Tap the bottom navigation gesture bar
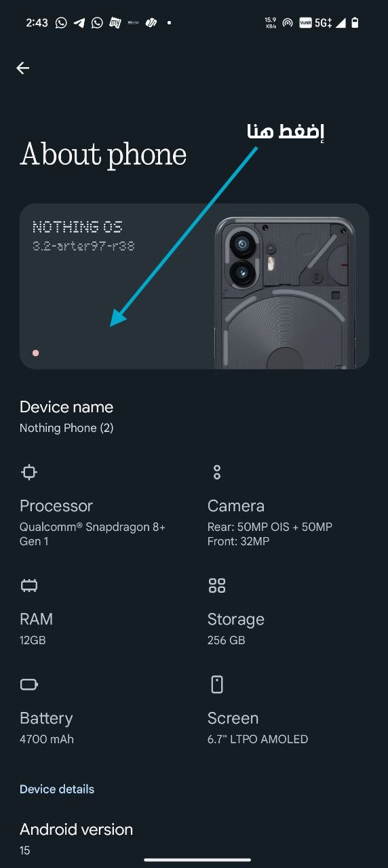Viewport: 388px width, 868px height. [197, 860]
